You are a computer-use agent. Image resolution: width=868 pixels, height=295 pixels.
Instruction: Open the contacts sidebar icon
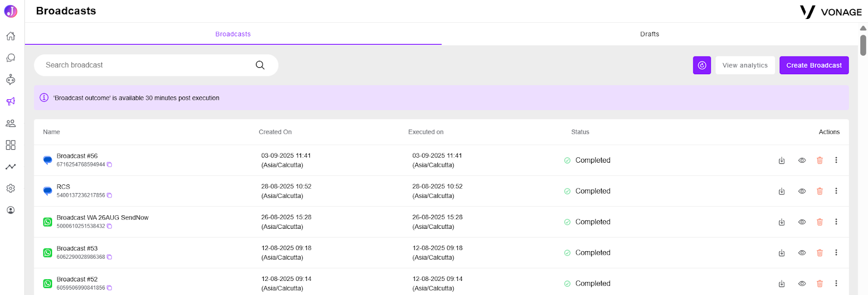[x=10, y=123]
